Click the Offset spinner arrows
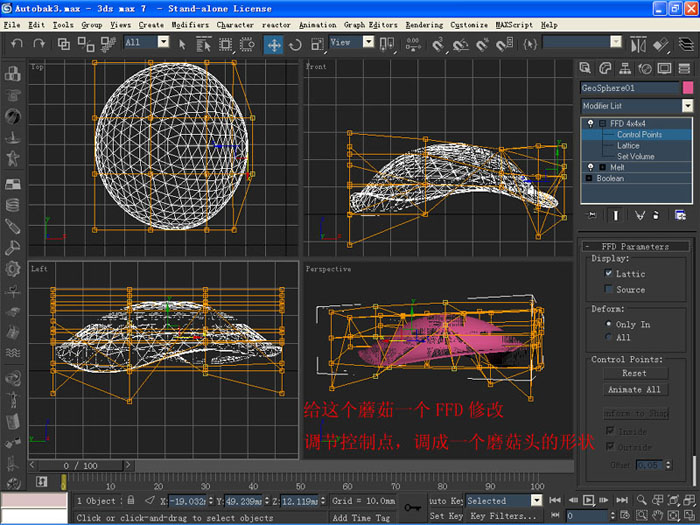The height and width of the screenshot is (525, 700). (x=668, y=465)
